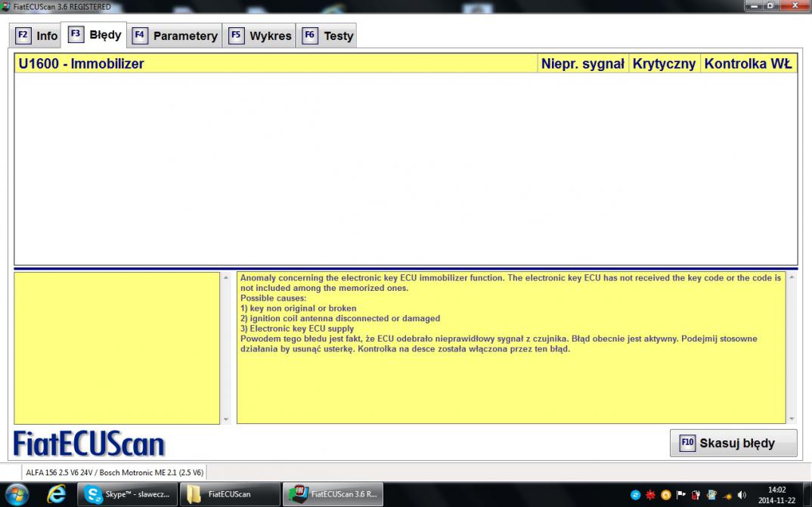Open the FiatECUScan folder taskbar window
The width and height of the screenshot is (812, 507).
[x=230, y=494]
